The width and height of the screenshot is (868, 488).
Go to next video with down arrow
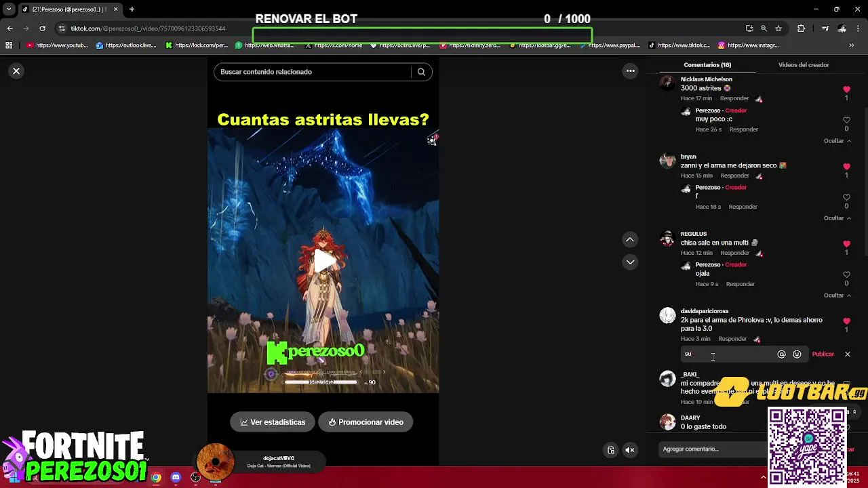pos(630,262)
